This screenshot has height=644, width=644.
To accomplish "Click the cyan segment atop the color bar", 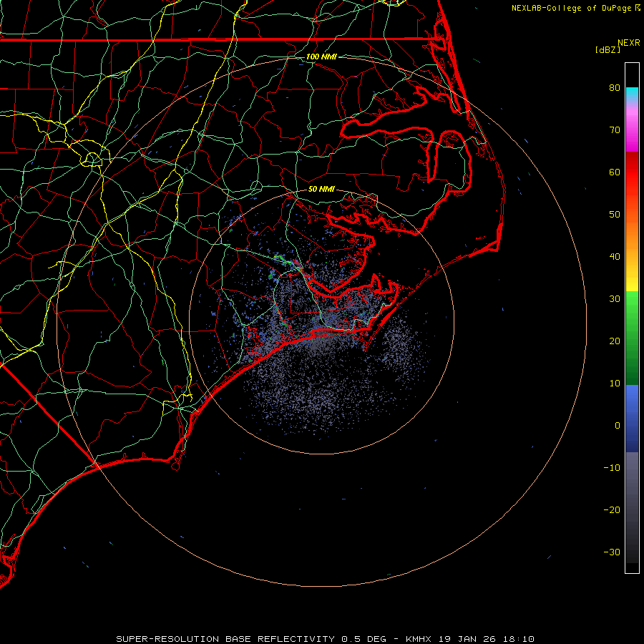I will (x=632, y=93).
